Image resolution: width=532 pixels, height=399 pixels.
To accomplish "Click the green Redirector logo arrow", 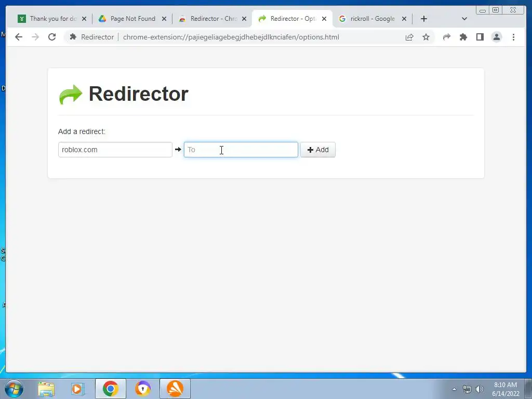I will click(71, 95).
